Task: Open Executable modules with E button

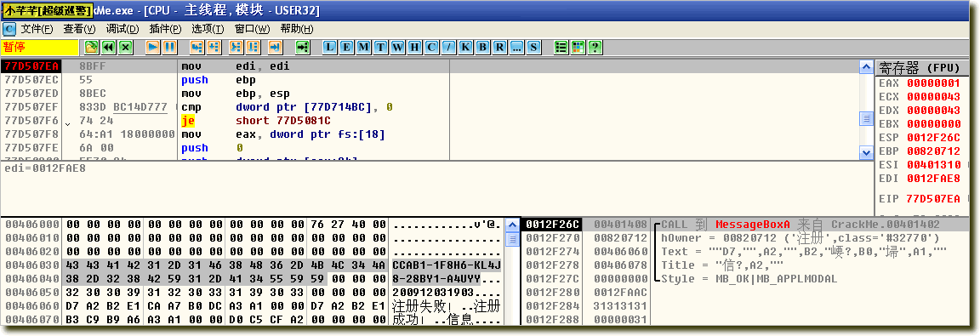Action: click(347, 47)
